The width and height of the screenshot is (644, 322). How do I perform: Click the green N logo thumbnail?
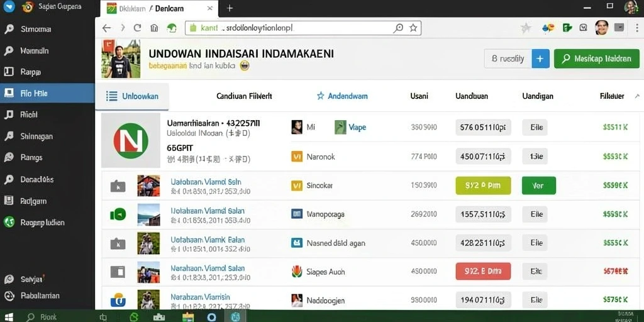coord(131,140)
